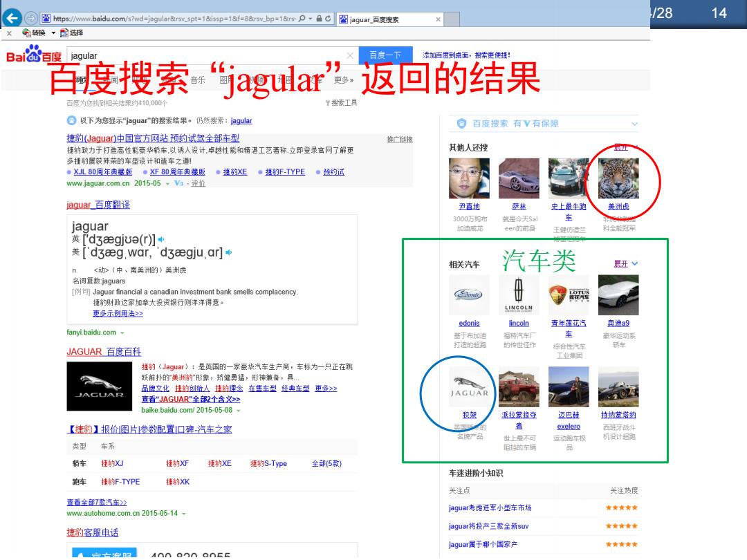Close the jaguar_百度搜索 browser tab

(x=438, y=19)
